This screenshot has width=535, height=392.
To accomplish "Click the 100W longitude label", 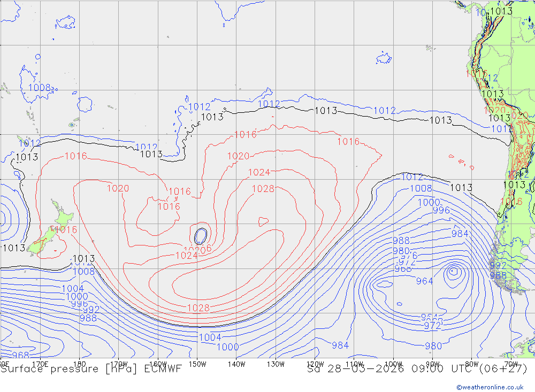I will [x=393, y=364].
